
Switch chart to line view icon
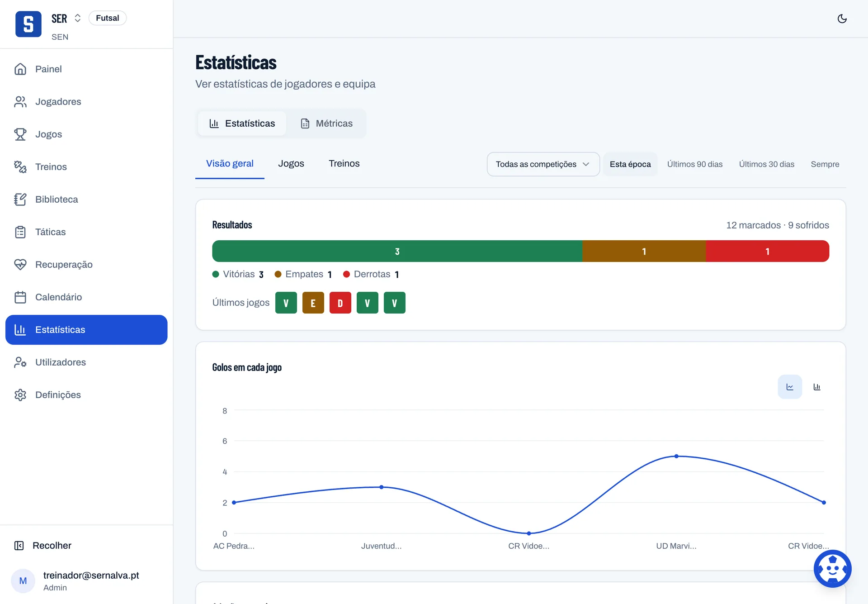[x=790, y=387]
